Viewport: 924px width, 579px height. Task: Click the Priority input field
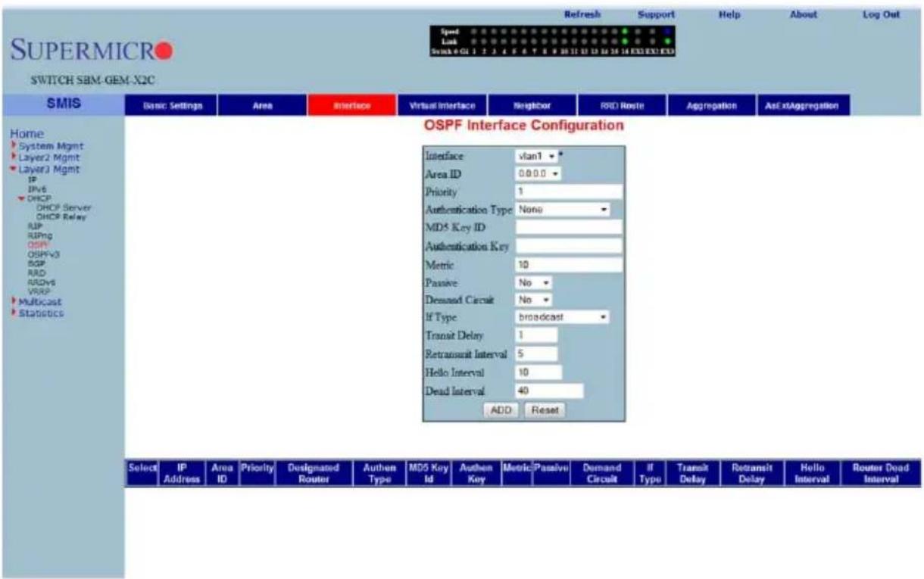(569, 191)
